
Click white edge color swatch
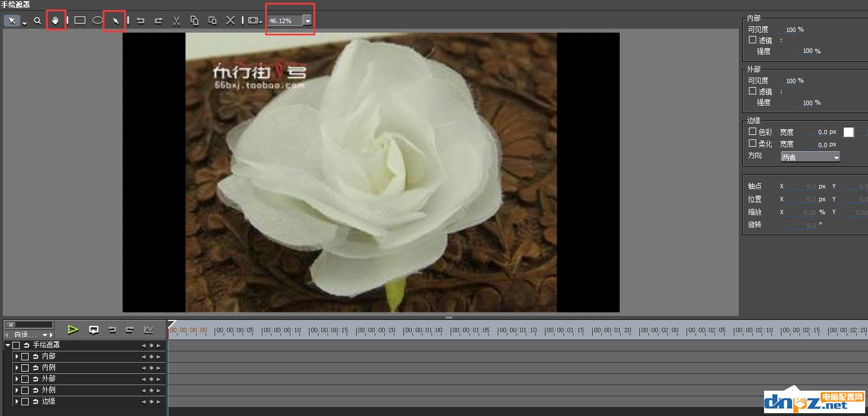click(x=848, y=132)
